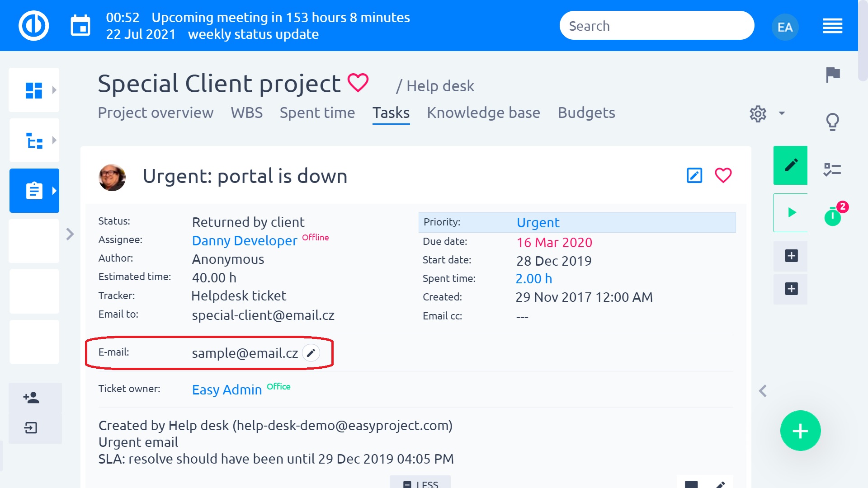Switch to Project overview tab
868x488 pixels.
pos(156,113)
